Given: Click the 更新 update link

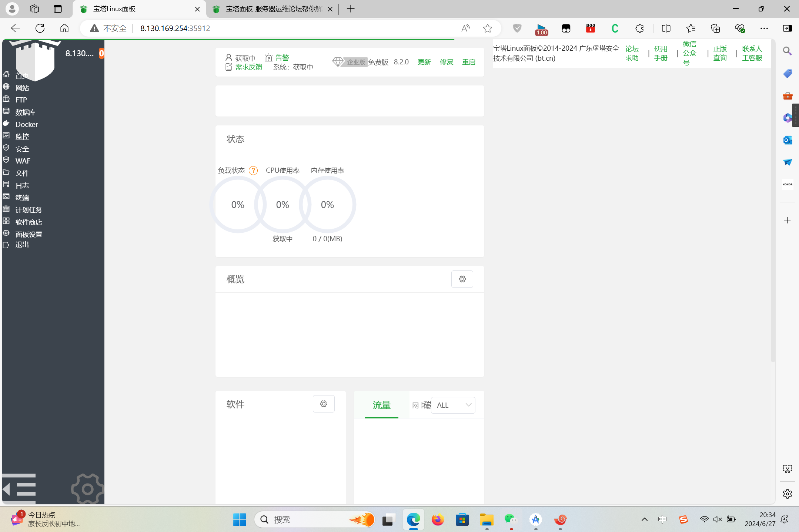Looking at the screenshot, I should pyautogui.click(x=424, y=62).
